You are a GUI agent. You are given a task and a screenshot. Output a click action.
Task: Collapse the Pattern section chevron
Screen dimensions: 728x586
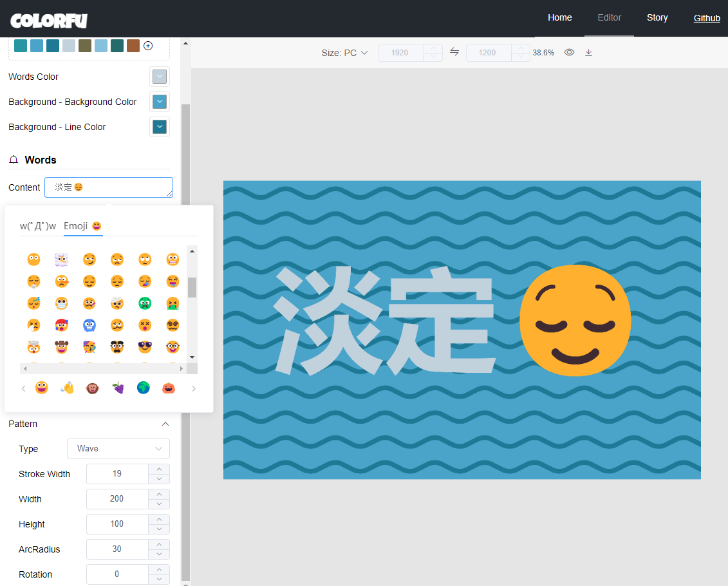coord(165,424)
